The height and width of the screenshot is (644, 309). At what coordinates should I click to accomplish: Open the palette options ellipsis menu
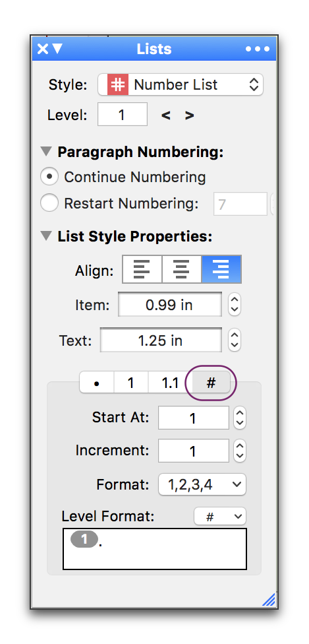coord(258,49)
